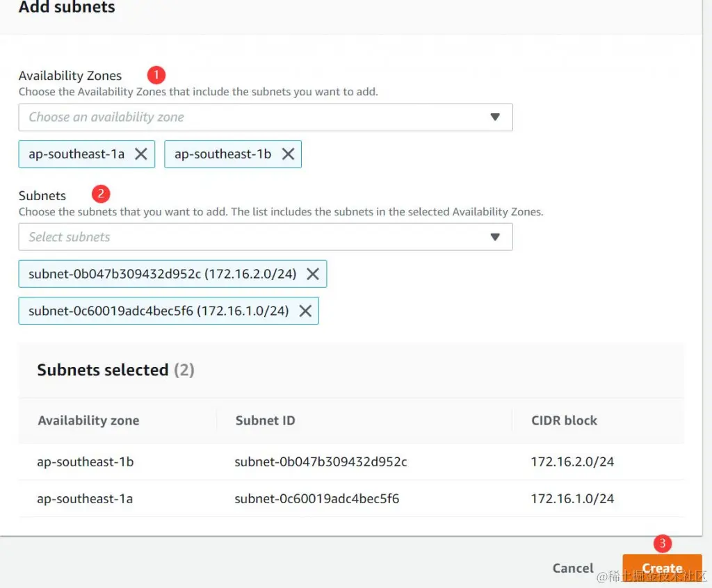Open the availability zone dropdown
712x588 pixels.
coord(264,117)
